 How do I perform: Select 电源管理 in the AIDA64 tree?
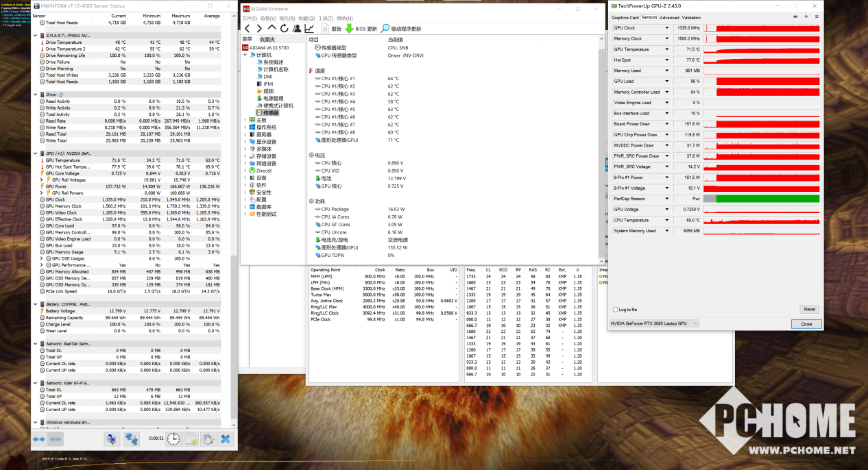(x=268, y=99)
